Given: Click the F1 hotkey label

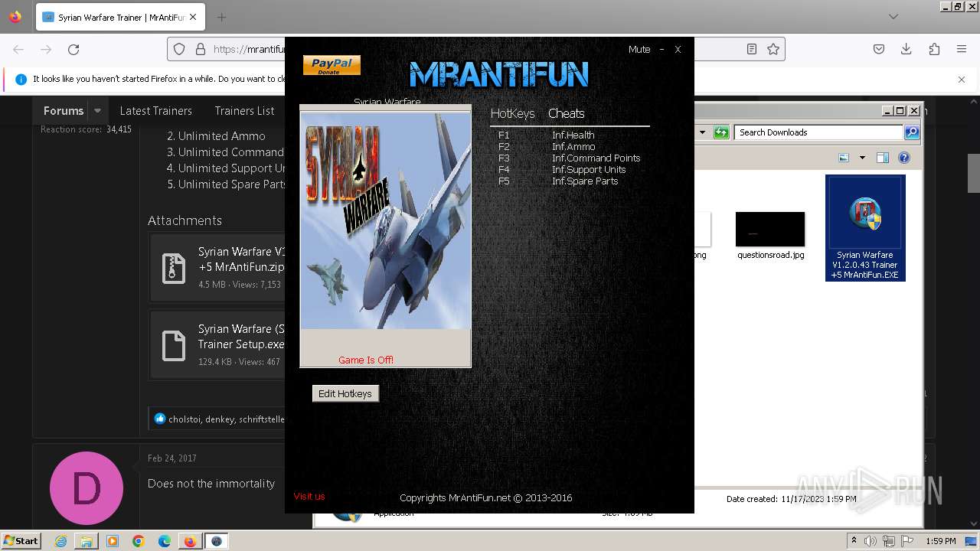Looking at the screenshot, I should point(503,135).
